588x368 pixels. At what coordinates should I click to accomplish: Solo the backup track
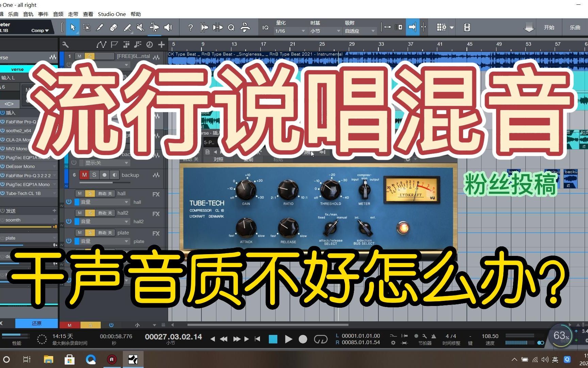coord(94,175)
